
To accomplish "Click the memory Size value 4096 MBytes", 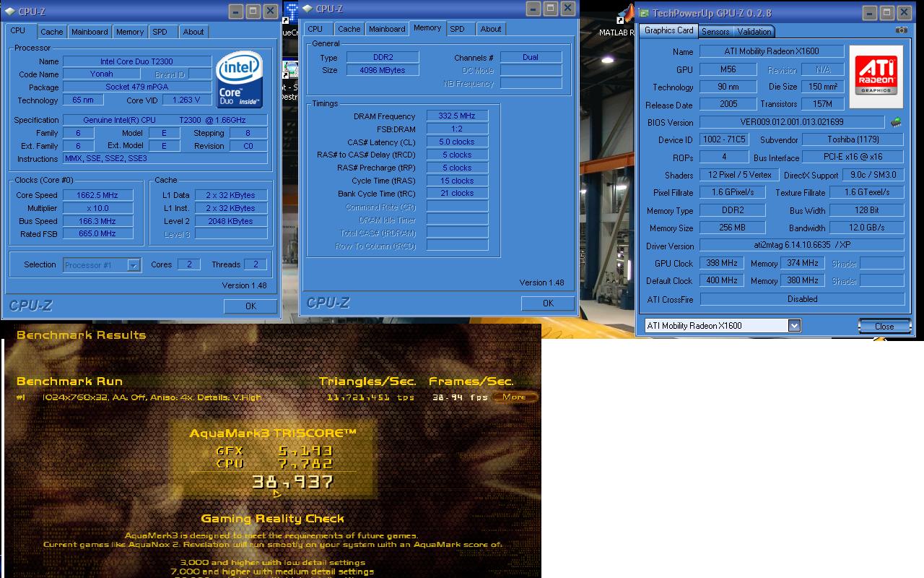I will 383,70.
